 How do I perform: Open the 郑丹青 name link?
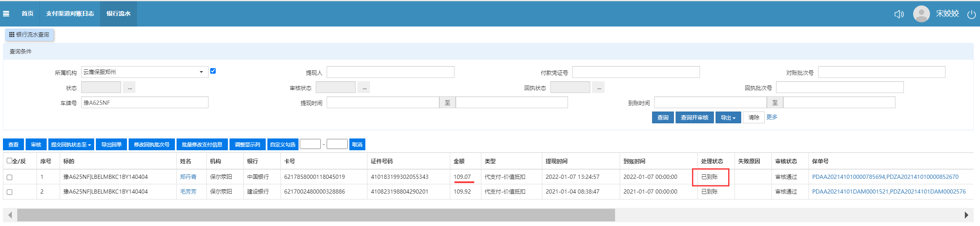pos(188,177)
